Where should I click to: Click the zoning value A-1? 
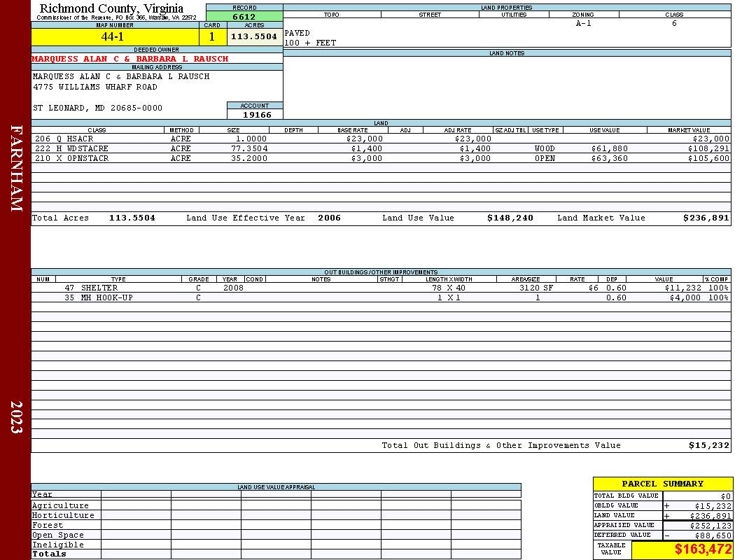tap(584, 23)
